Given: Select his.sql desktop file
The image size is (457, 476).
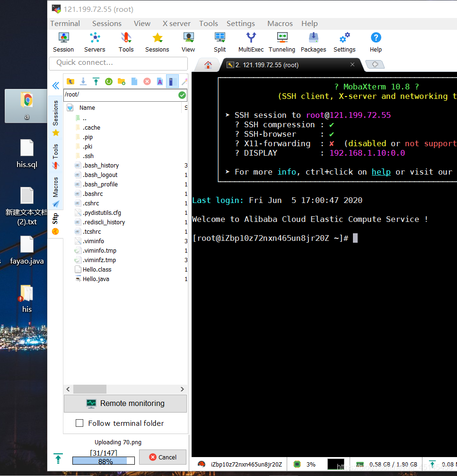Looking at the screenshot, I should 26,154.
